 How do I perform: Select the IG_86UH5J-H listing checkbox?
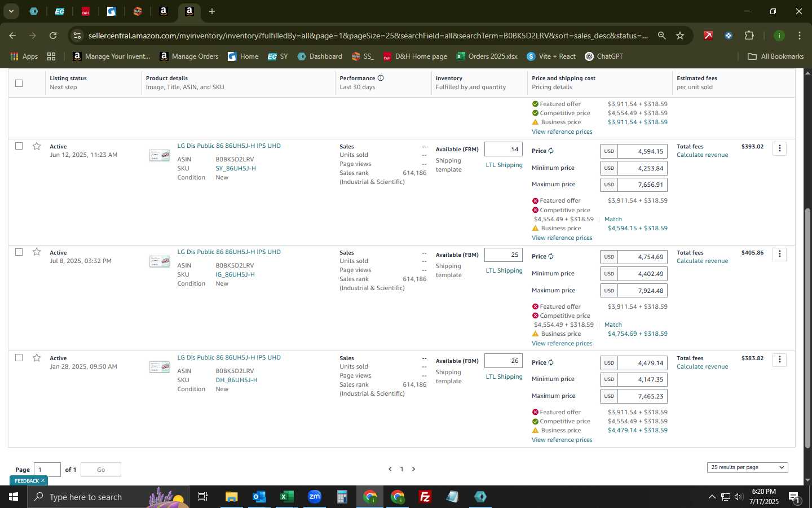click(19, 252)
